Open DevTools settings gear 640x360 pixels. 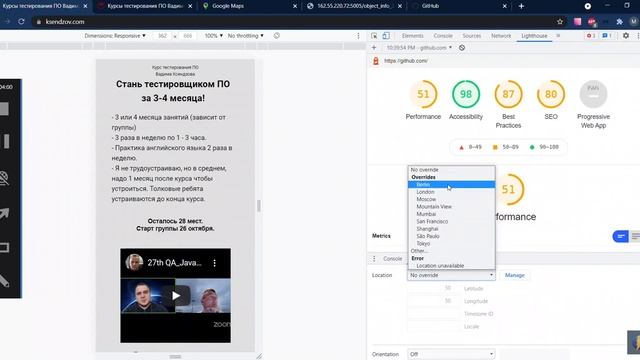[626, 36]
